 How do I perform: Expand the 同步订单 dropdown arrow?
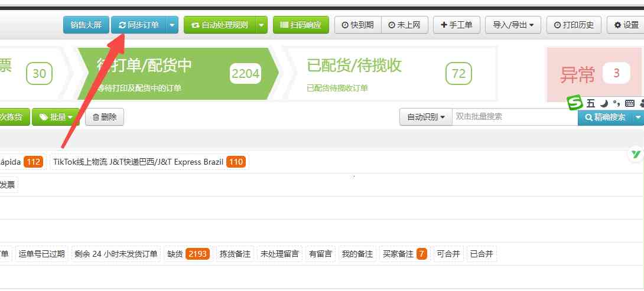coord(172,25)
